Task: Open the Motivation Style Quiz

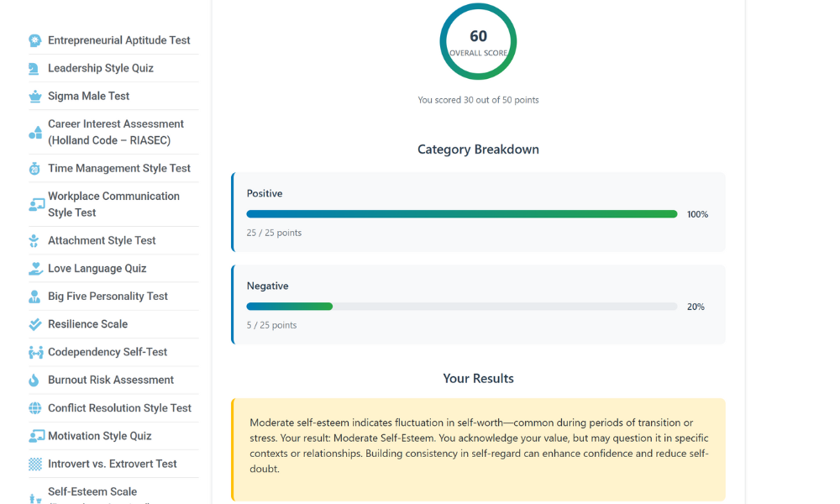Action: [x=101, y=435]
